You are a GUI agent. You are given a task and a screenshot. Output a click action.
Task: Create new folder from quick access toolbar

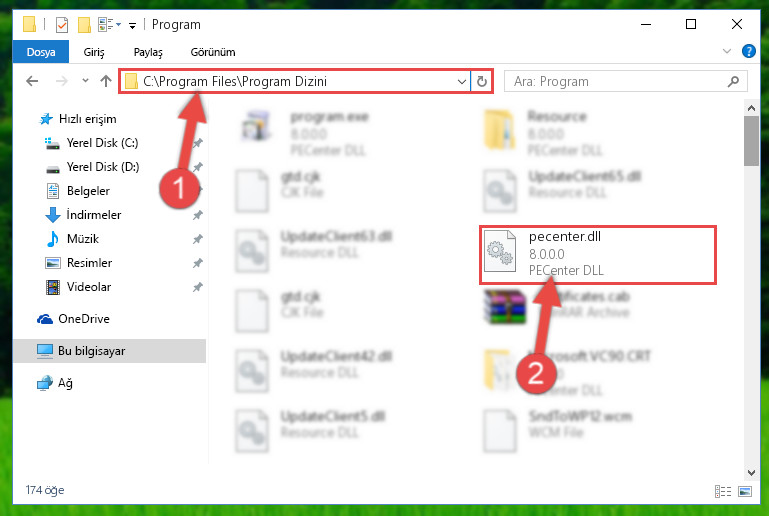point(84,25)
